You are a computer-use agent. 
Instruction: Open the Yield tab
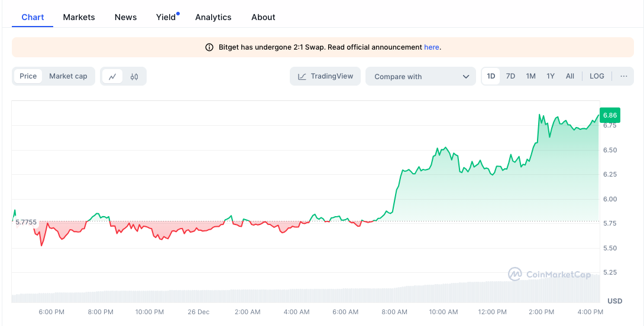tap(166, 17)
